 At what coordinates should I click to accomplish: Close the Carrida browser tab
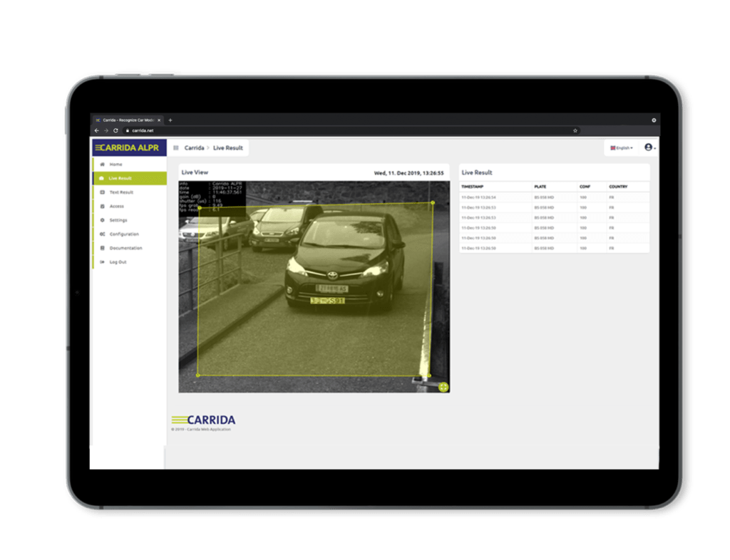click(159, 120)
